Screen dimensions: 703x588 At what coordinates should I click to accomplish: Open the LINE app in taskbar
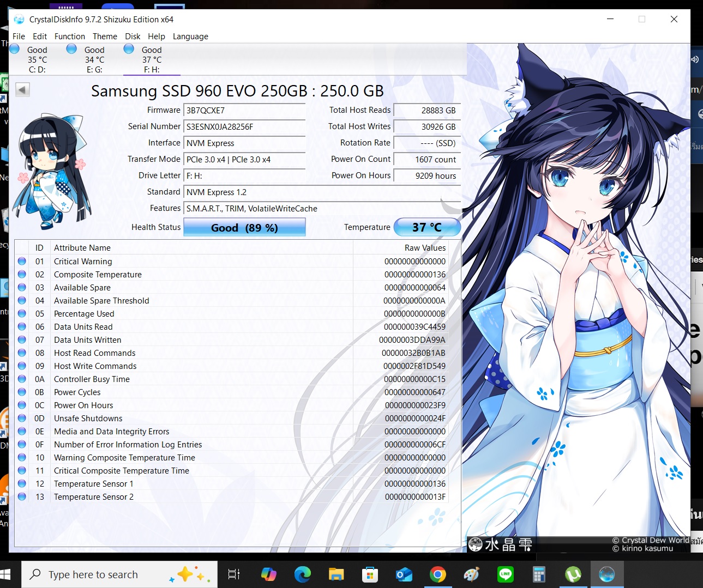(x=505, y=574)
